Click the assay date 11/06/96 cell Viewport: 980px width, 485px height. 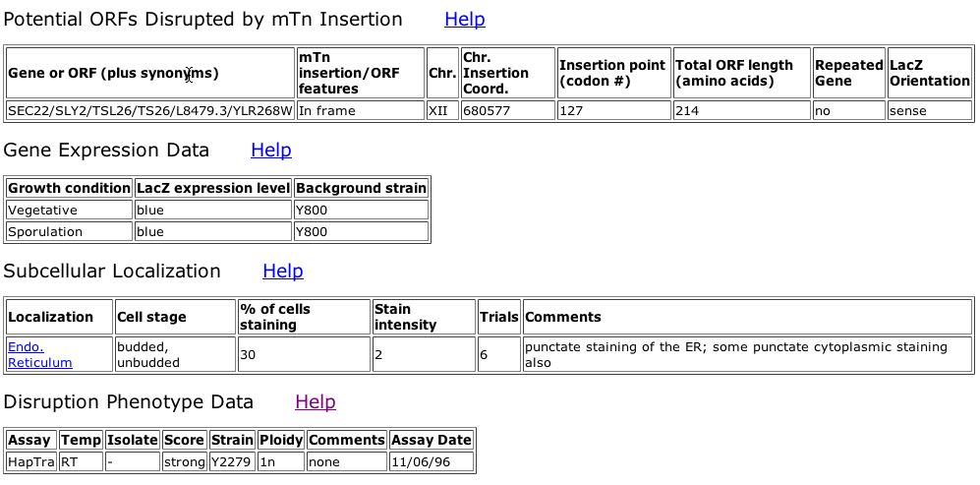point(432,462)
